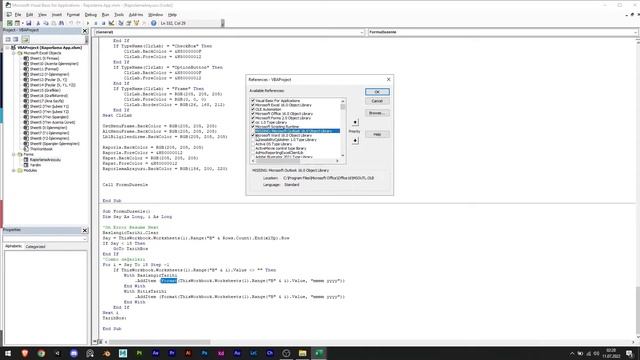Open the Edit menu
640x360 pixels.
click(29, 15)
